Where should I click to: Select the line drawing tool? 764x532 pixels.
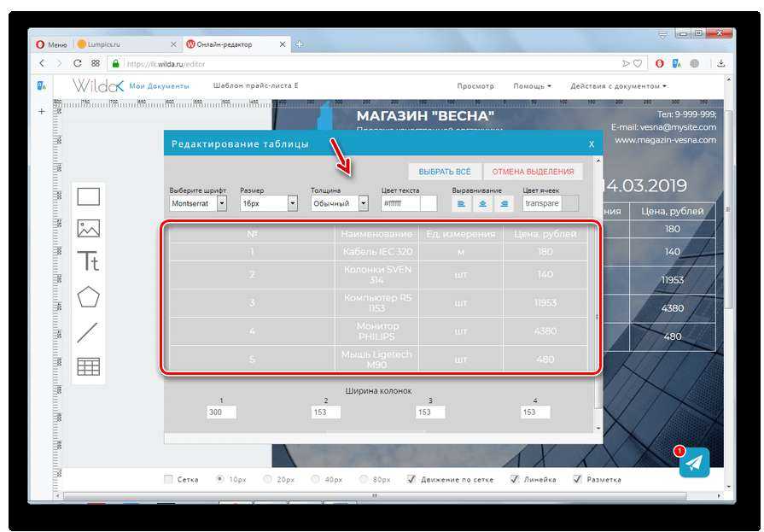(89, 332)
